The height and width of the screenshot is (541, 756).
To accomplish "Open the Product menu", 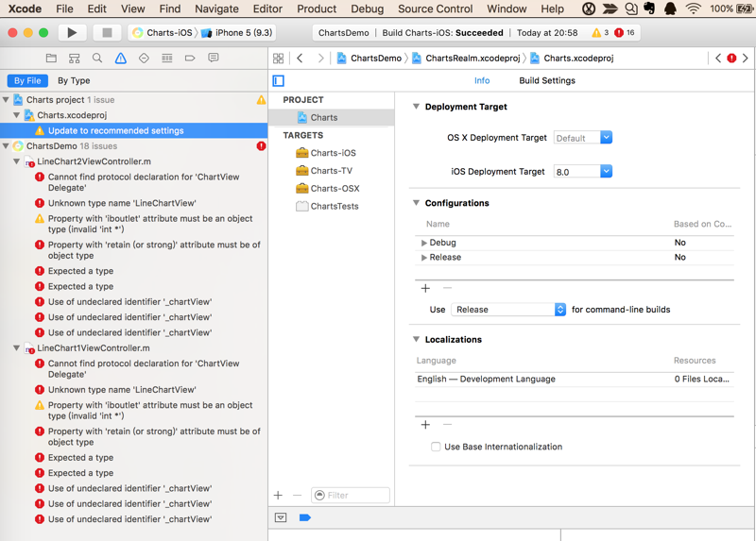I will click(x=317, y=8).
